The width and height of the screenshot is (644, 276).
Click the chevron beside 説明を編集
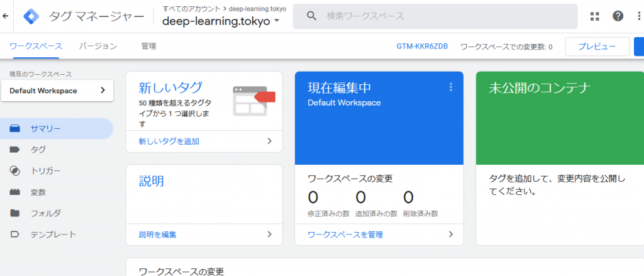pos(269,235)
